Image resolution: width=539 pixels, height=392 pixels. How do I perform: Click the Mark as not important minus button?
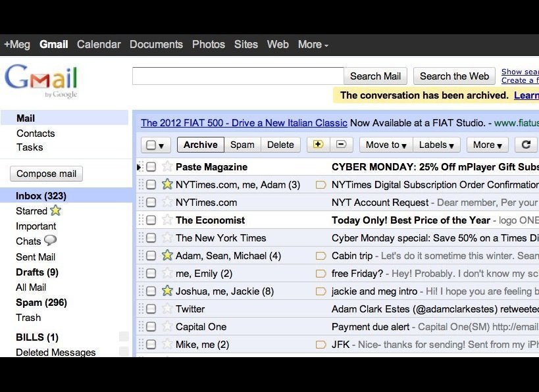tap(341, 145)
